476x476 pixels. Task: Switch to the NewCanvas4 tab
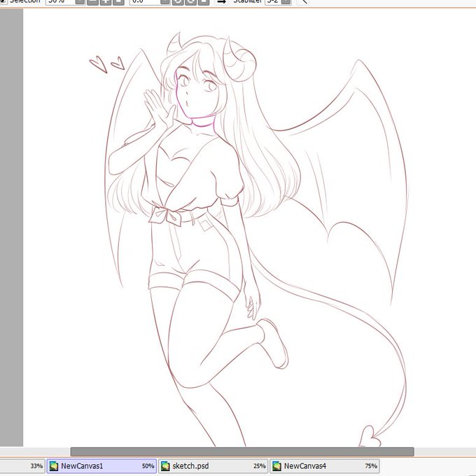[x=325, y=465]
